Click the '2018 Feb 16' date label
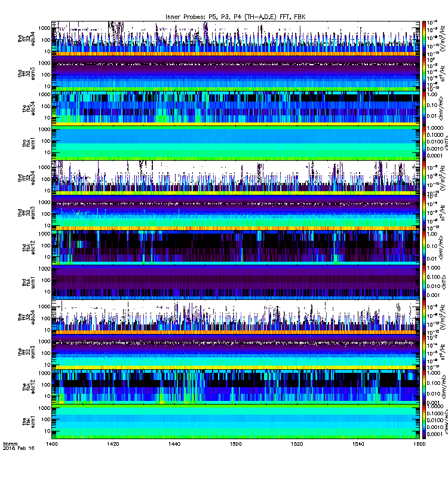 coord(19,448)
